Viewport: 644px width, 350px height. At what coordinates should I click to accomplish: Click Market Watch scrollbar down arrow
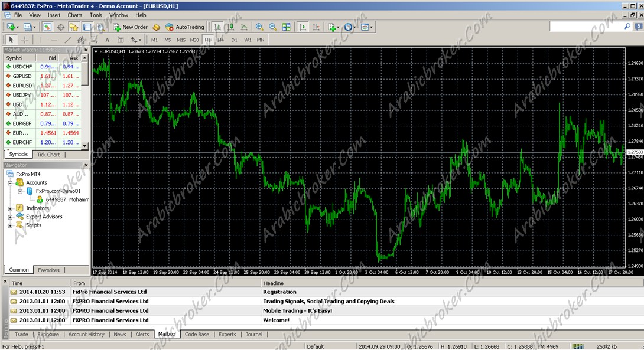point(84,146)
